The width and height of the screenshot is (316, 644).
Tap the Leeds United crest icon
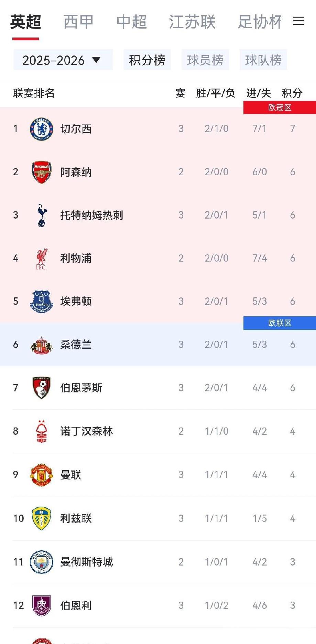(41, 518)
